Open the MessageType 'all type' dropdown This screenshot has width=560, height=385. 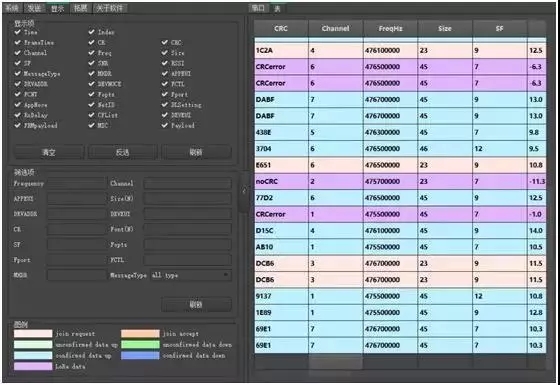click(x=191, y=275)
